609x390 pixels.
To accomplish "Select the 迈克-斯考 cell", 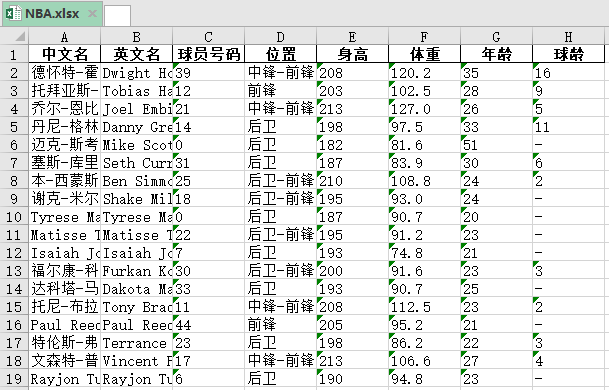I will pyautogui.click(x=64, y=145).
